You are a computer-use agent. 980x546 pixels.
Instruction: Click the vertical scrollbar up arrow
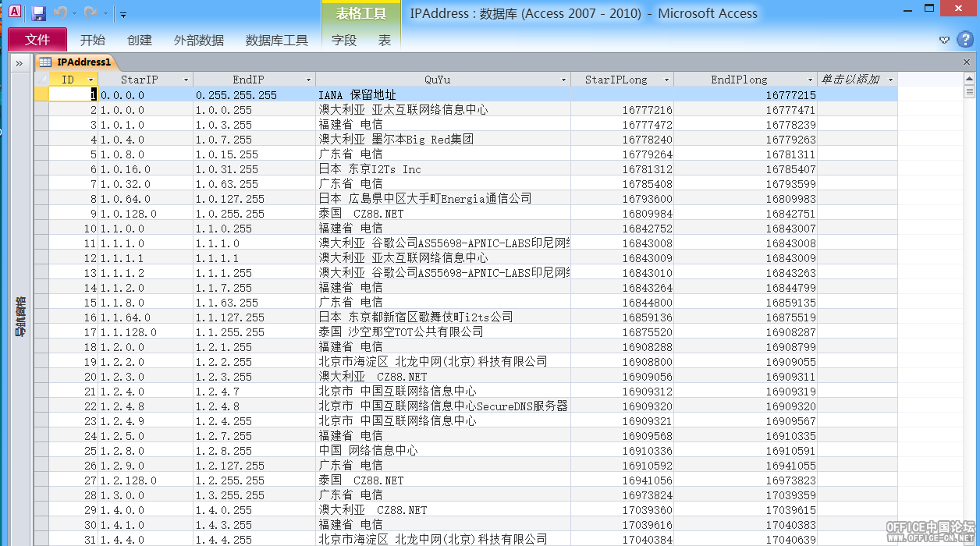969,79
